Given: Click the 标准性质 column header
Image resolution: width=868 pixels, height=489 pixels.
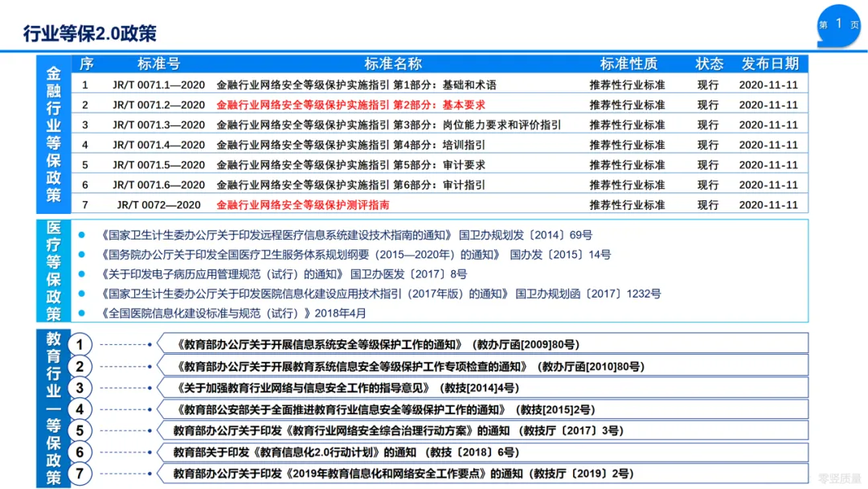Looking at the screenshot, I should coord(628,64).
